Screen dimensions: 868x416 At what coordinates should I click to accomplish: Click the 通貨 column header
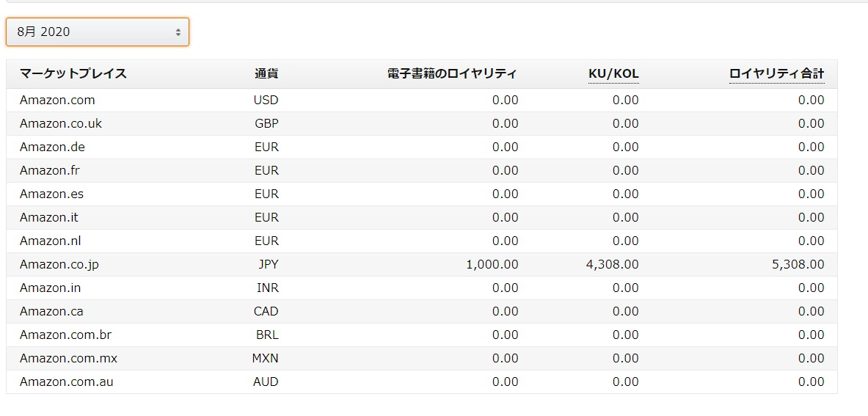coord(266,73)
